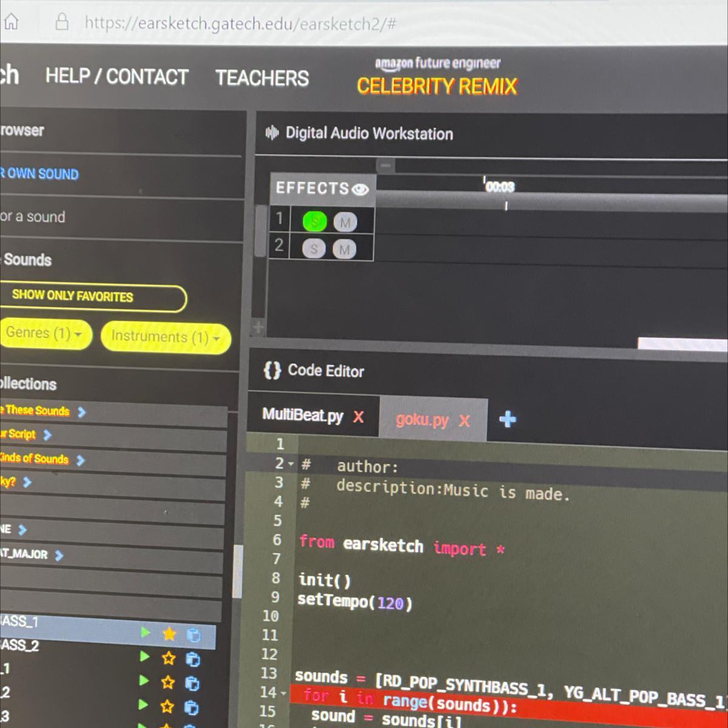Screen dimensions: 728x728
Task: Switch to the MultiBeat.py tab
Action: [x=303, y=415]
